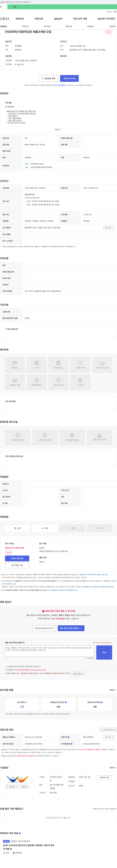Click 개인정보보호법 상세 보기 button
Image resolution: width=117 pixels, height=868 pixels.
[x=44, y=628]
